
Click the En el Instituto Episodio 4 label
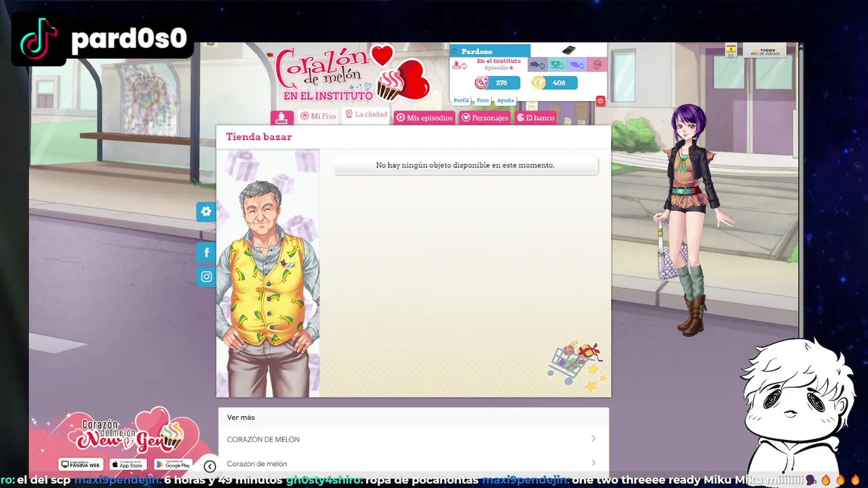498,64
